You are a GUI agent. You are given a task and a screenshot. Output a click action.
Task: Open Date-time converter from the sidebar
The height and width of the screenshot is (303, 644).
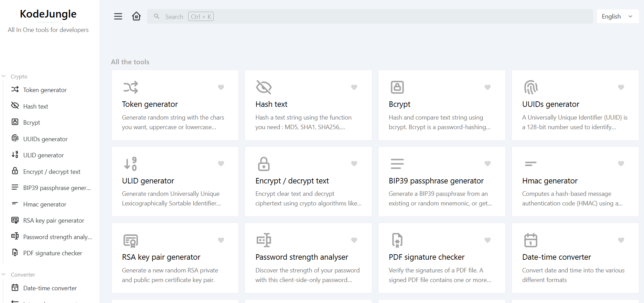(50, 288)
